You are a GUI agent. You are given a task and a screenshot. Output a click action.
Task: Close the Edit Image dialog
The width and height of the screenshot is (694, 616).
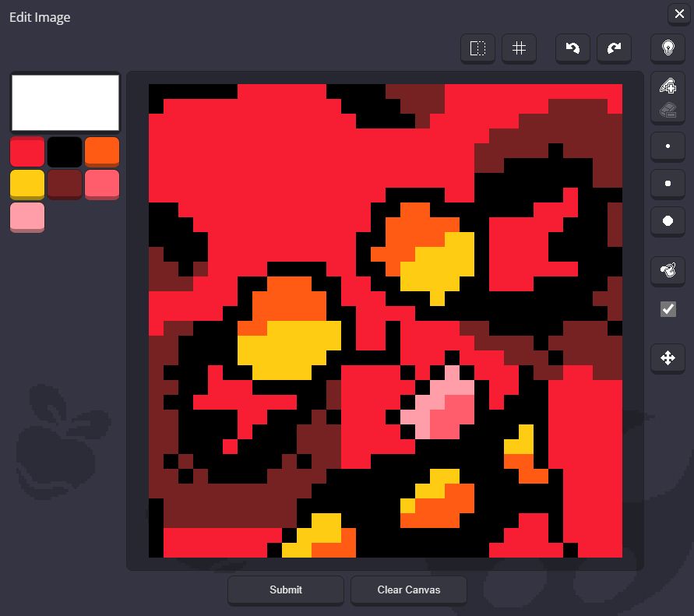679,14
